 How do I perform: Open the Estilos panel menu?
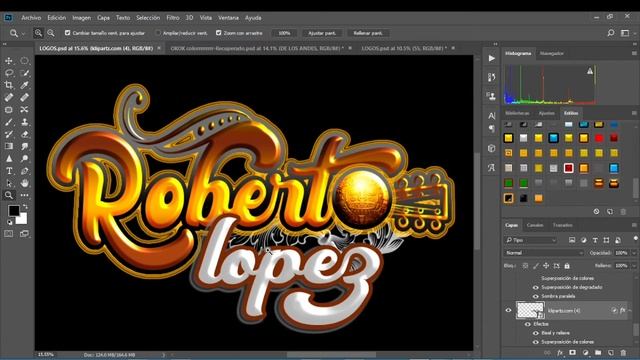pos(634,113)
